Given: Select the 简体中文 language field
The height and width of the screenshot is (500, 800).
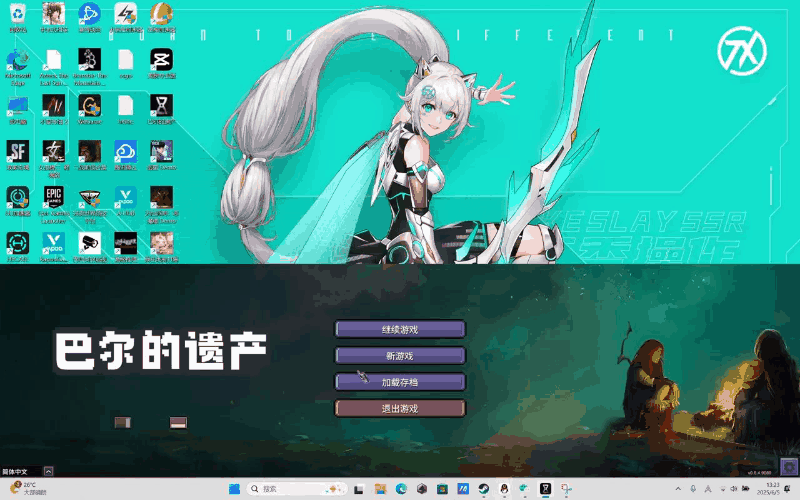Looking at the screenshot, I should [22, 471].
